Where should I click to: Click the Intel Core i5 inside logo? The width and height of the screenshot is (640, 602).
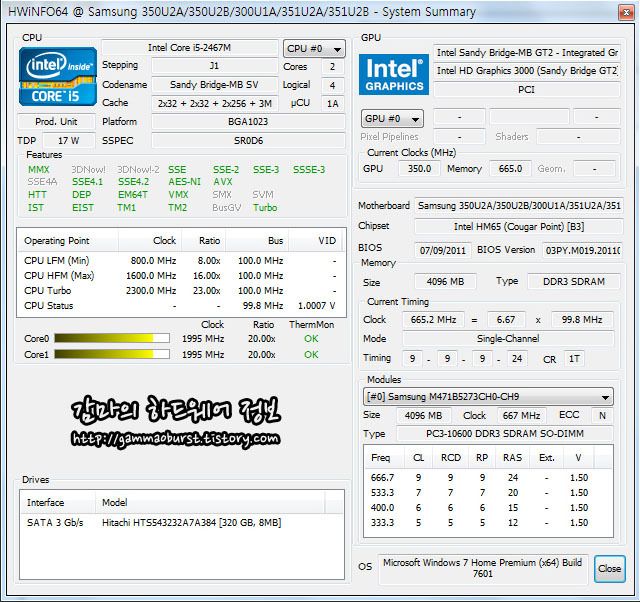tap(58, 76)
